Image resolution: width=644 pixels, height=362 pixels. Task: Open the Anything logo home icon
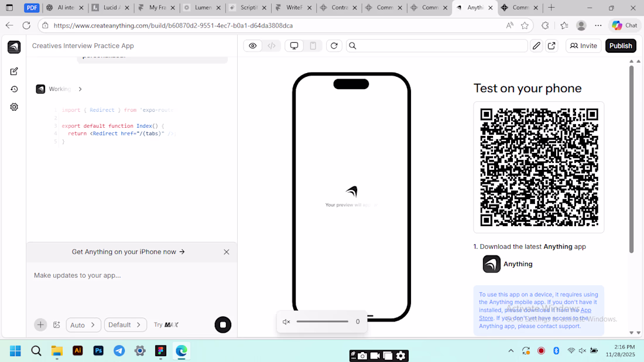(14, 47)
